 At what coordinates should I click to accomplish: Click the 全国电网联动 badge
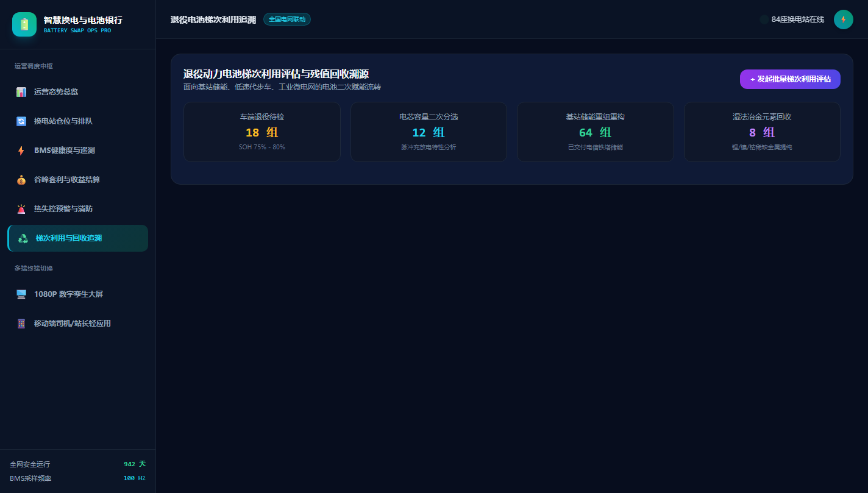click(287, 20)
